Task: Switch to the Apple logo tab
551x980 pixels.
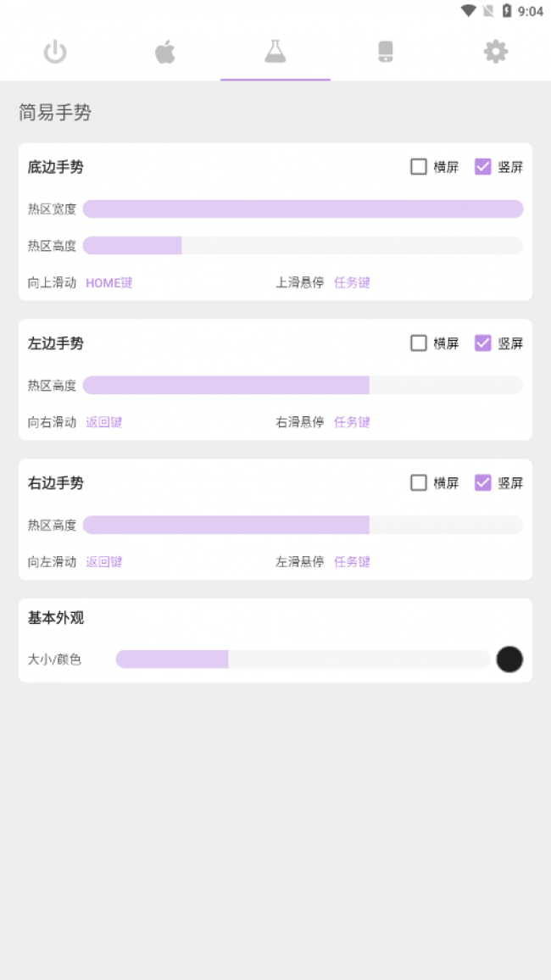Action: pyautogui.click(x=165, y=53)
